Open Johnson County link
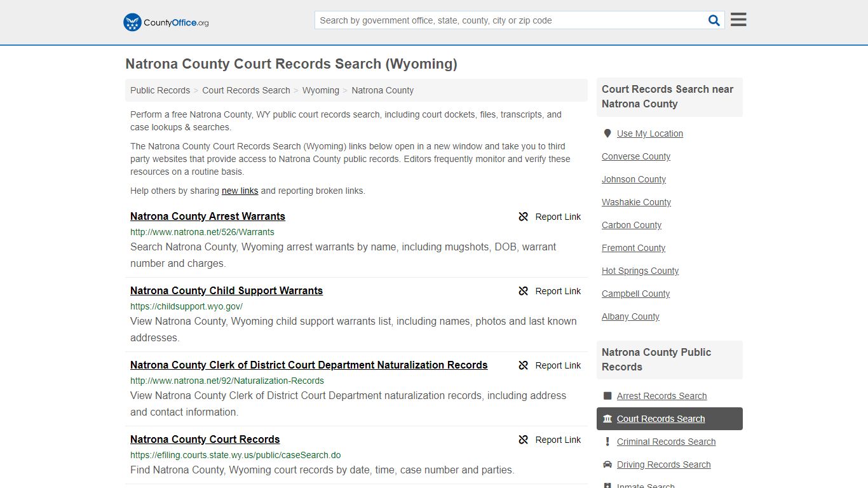Screen dimensions: 868x488 634,179
